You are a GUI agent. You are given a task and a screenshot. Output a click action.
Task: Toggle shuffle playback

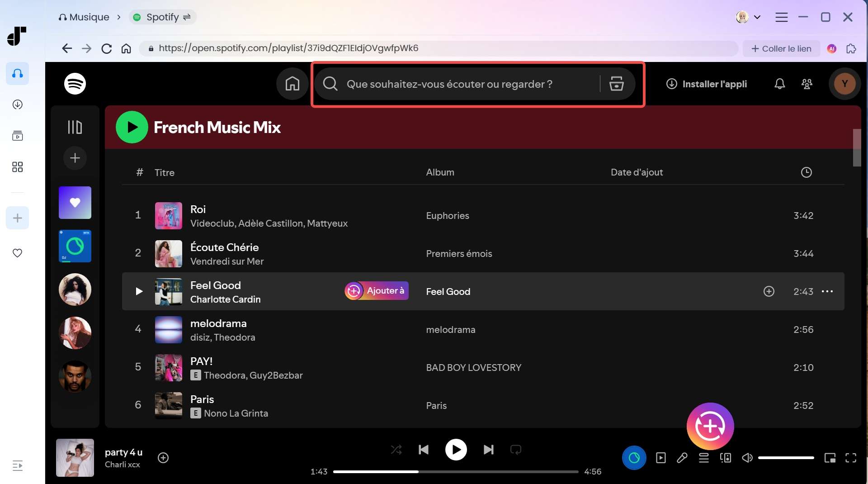pyautogui.click(x=396, y=450)
